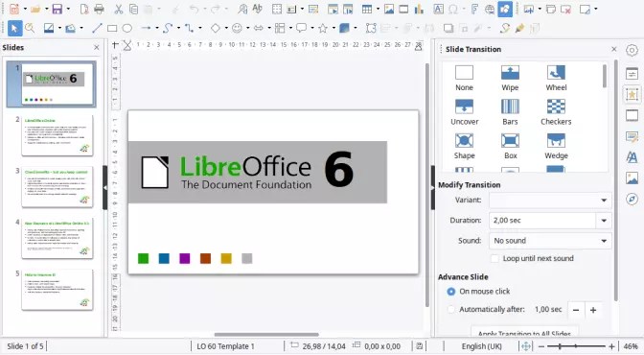Click Apply Transition to All Slides
644x355 pixels.
point(524,333)
